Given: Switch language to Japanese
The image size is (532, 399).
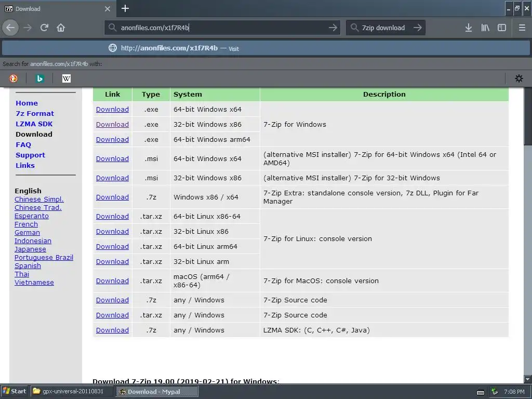Looking at the screenshot, I should point(30,249).
